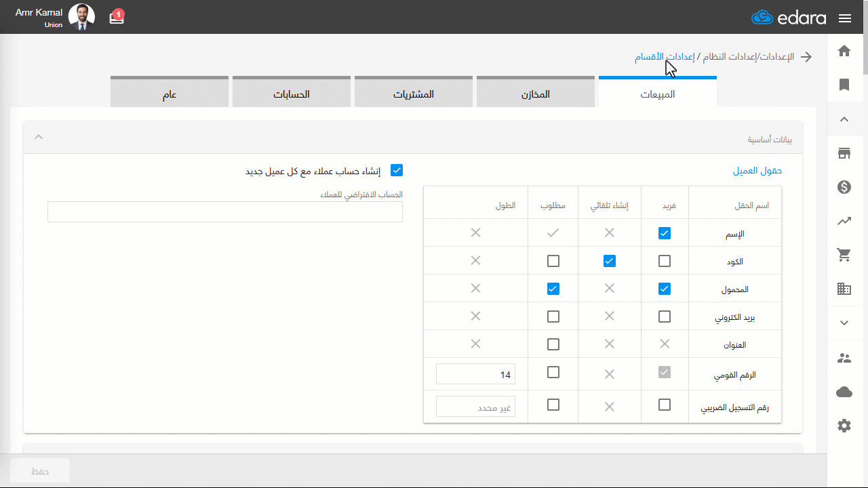Viewport: 868px width, 488px height.
Task: Open the bookmarks sidebar icon
Action: point(844,85)
